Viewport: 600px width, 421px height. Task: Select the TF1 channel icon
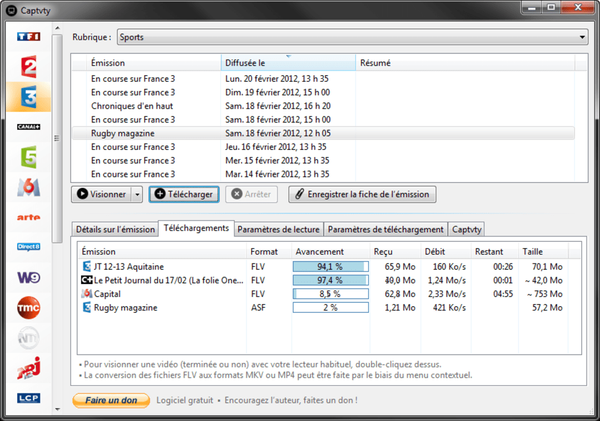click(29, 37)
